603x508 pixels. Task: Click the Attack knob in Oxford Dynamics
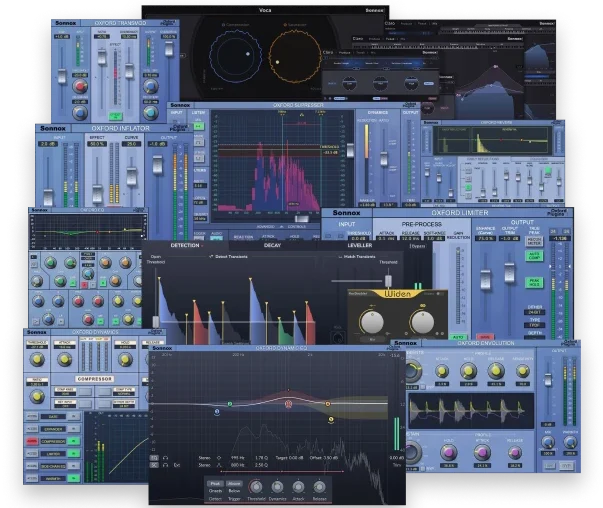tap(64, 359)
